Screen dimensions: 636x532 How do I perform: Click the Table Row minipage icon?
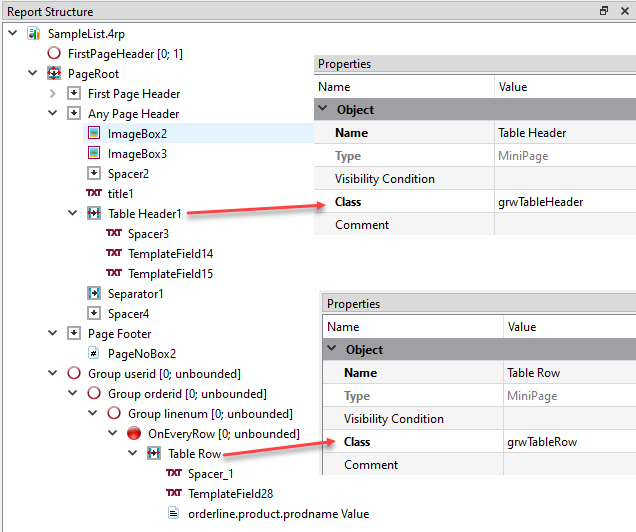point(154,453)
